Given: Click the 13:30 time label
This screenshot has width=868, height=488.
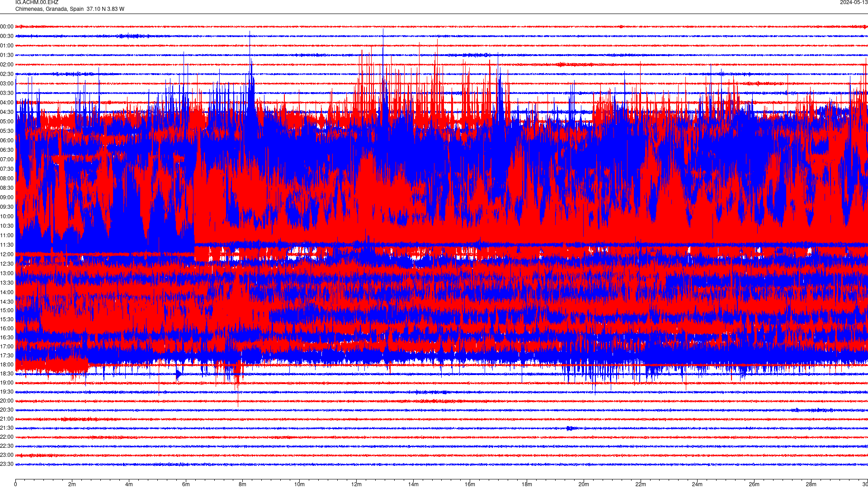Looking at the screenshot, I should pyautogui.click(x=7, y=283).
